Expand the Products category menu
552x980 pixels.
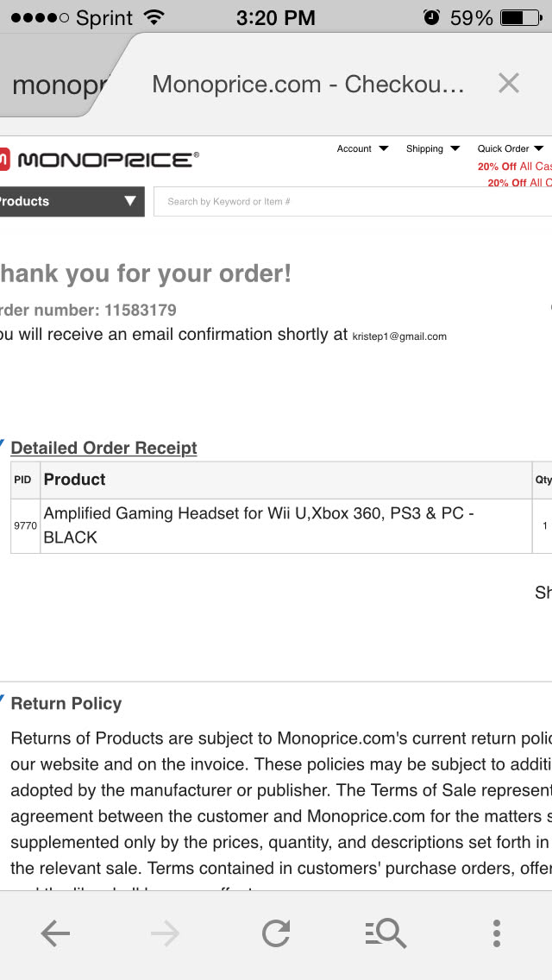coord(71,202)
